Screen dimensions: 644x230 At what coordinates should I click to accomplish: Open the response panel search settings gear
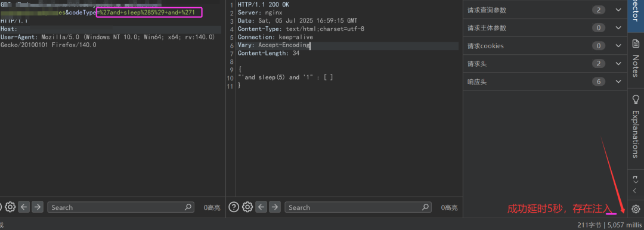[247, 207]
